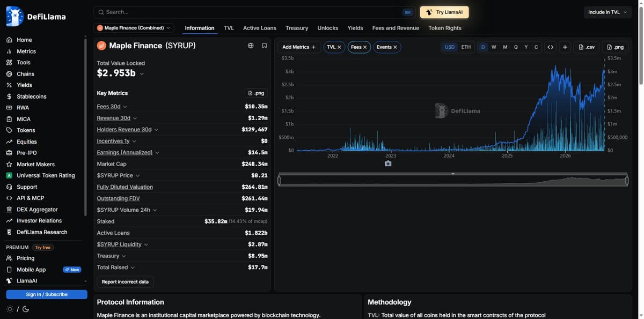Click Report incorrect data button

125,281
